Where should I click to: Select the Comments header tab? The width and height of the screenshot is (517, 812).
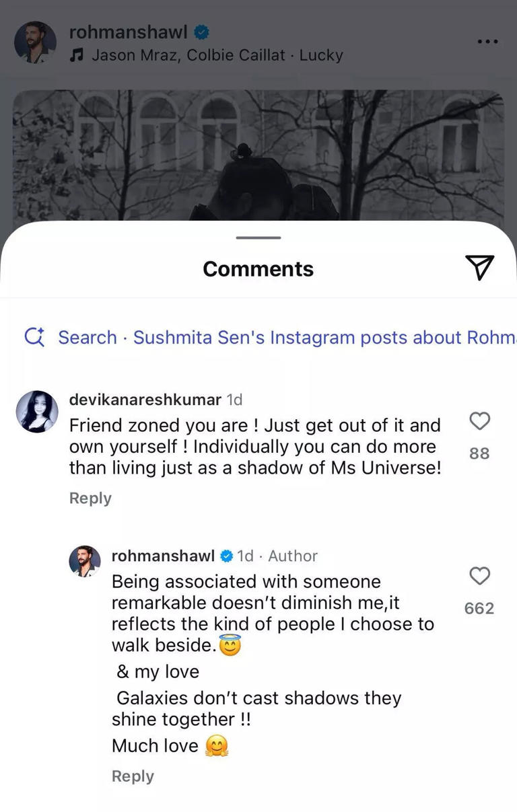(x=258, y=268)
